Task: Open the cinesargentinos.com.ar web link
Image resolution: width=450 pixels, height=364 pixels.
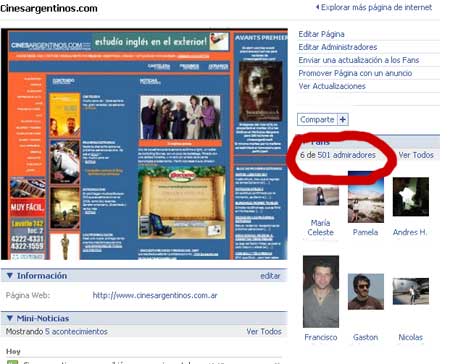Action: (155, 295)
